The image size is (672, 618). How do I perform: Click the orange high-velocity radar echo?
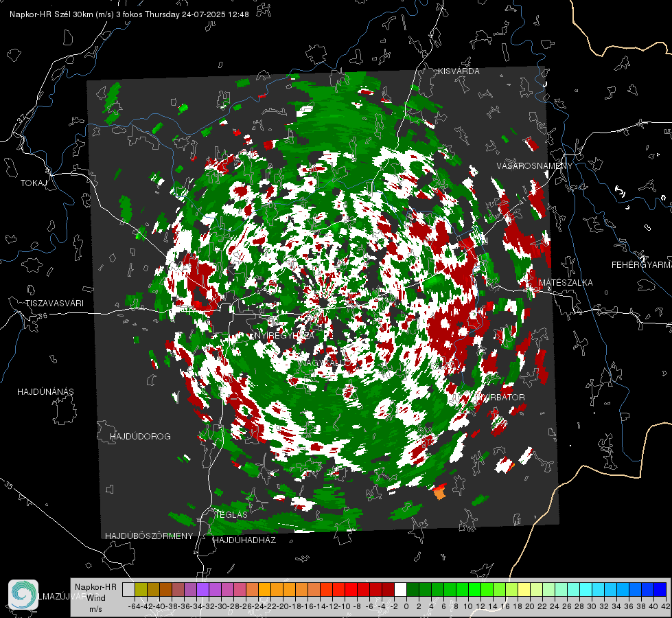point(440,492)
